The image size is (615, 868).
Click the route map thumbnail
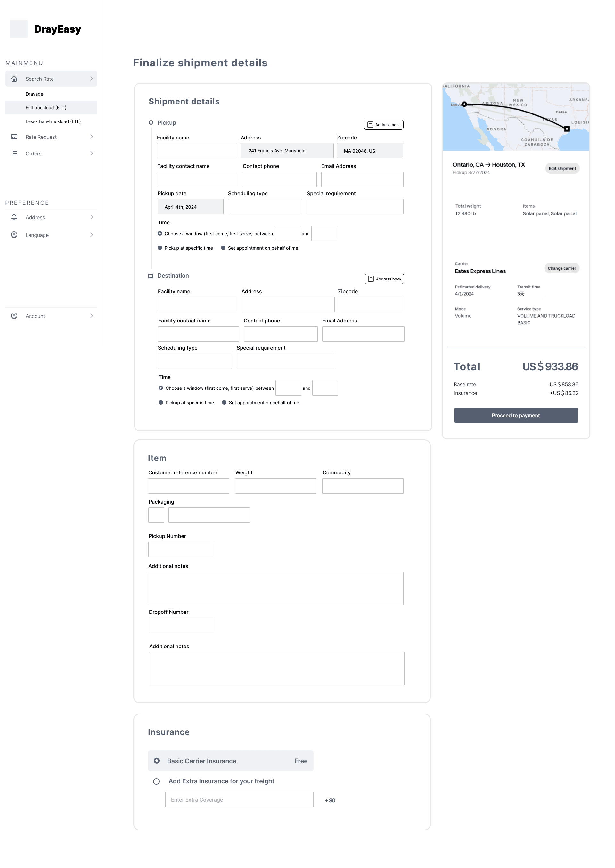coord(515,117)
